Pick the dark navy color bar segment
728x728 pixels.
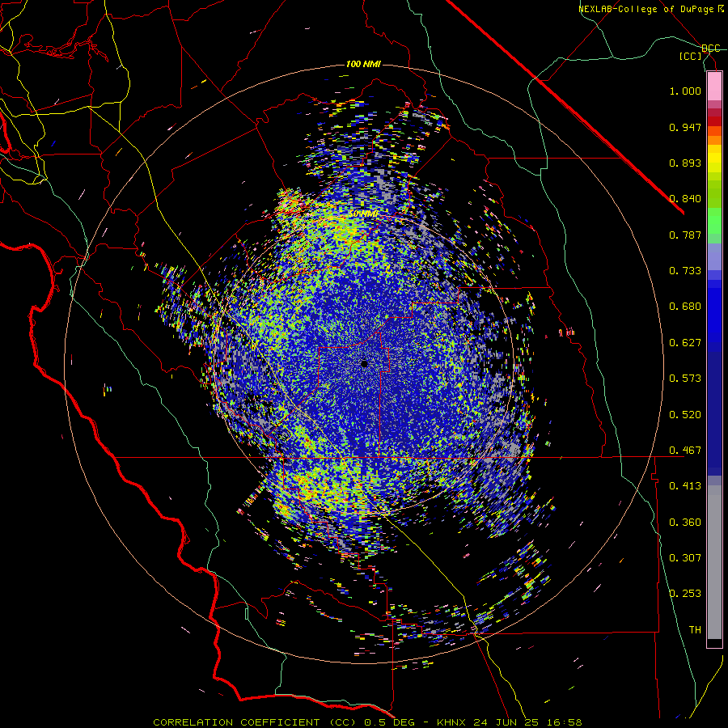click(714, 413)
